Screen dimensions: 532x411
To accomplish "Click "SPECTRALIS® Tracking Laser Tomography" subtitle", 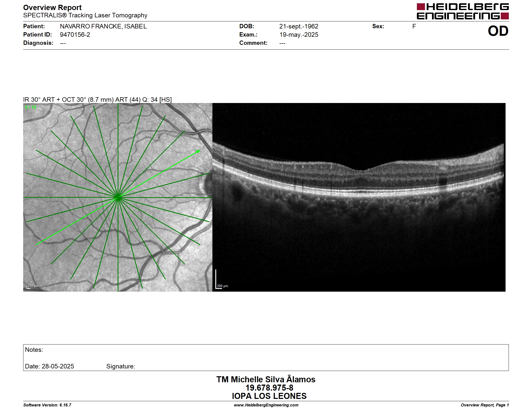I will coord(85,15).
